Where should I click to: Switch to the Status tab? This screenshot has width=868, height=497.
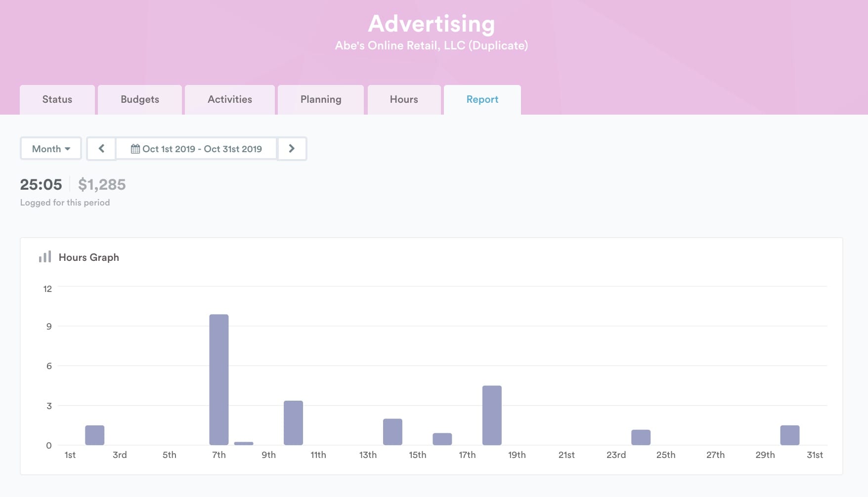pyautogui.click(x=57, y=100)
